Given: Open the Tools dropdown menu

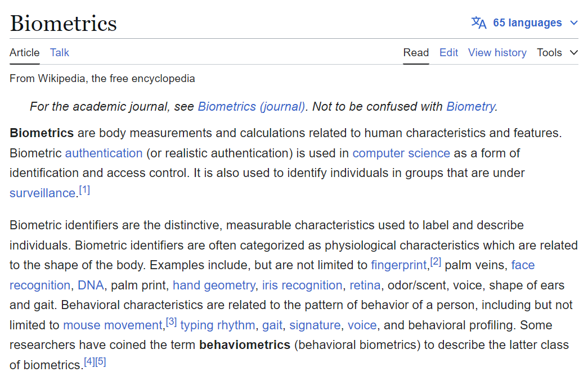Looking at the screenshot, I should pyautogui.click(x=557, y=53).
